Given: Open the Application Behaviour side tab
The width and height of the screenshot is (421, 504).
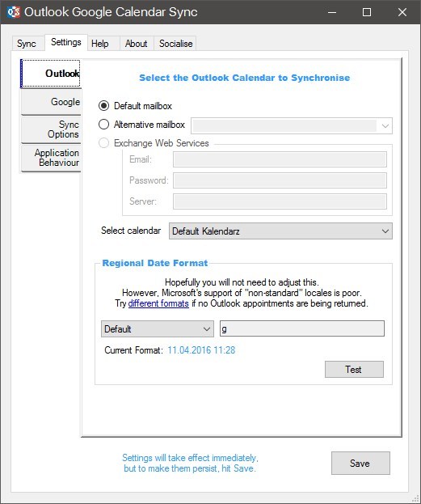Looking at the screenshot, I should [51, 158].
